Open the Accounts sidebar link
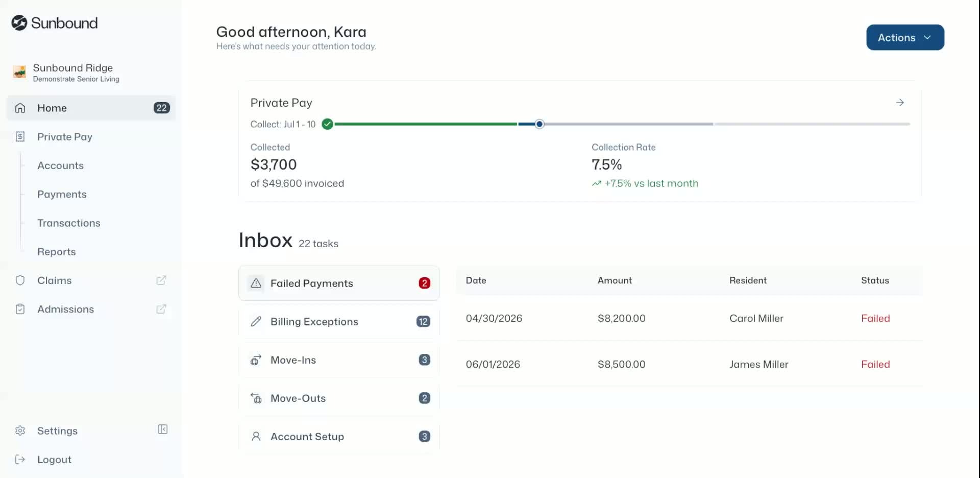This screenshot has width=980, height=478. 60,165
